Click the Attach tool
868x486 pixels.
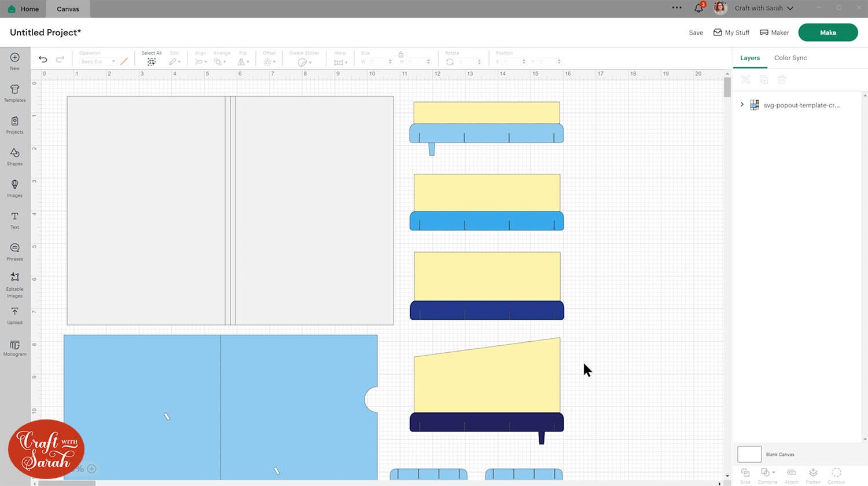click(x=791, y=476)
